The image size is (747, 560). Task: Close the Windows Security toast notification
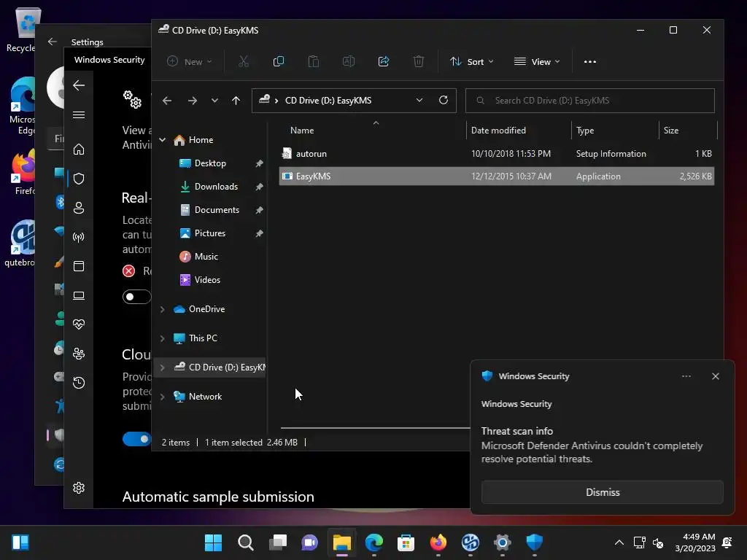pos(715,376)
